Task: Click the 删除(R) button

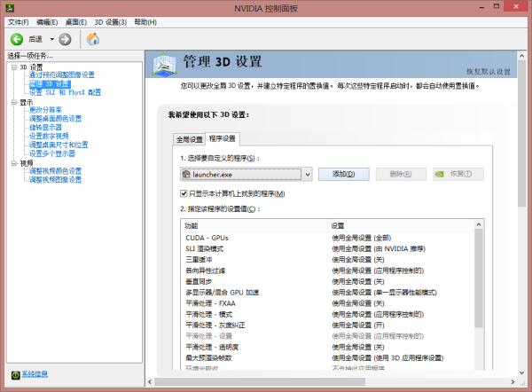Action: [x=401, y=174]
